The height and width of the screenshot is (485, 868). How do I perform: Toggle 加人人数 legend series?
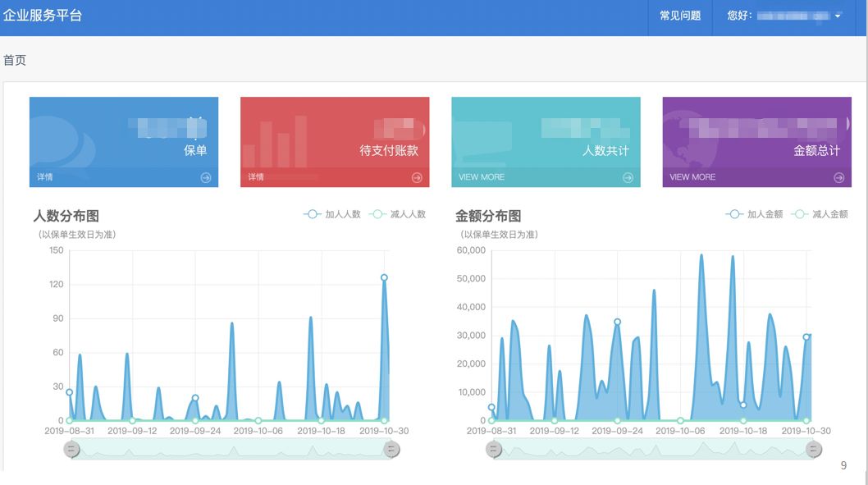[x=332, y=214]
